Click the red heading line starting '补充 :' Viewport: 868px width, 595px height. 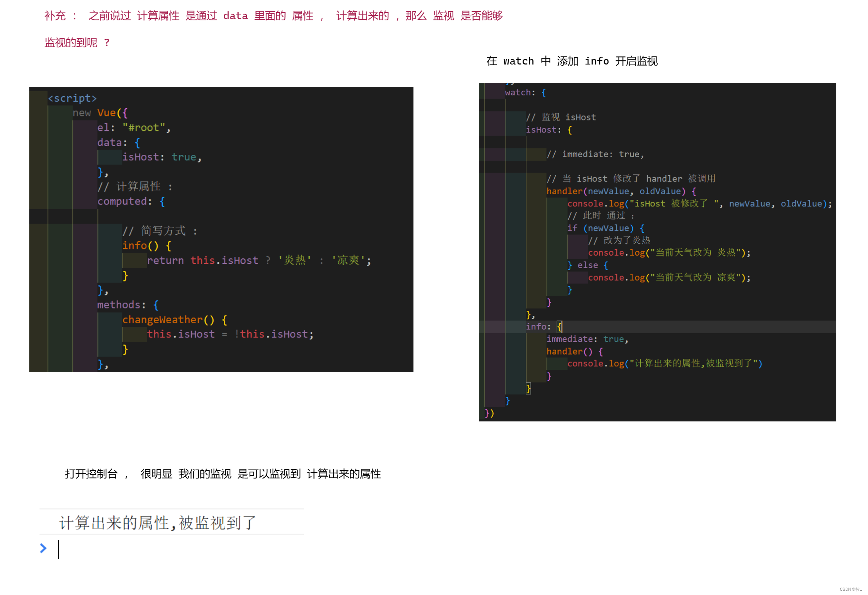(273, 16)
